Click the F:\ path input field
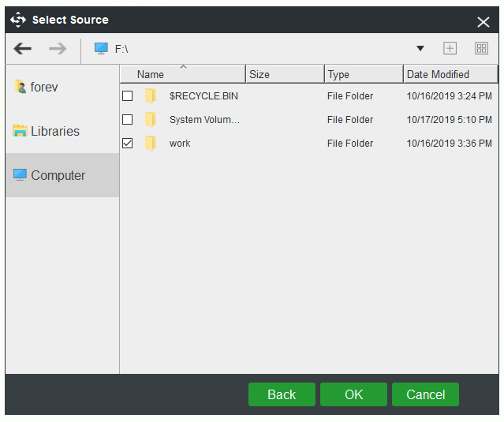 (x=260, y=49)
